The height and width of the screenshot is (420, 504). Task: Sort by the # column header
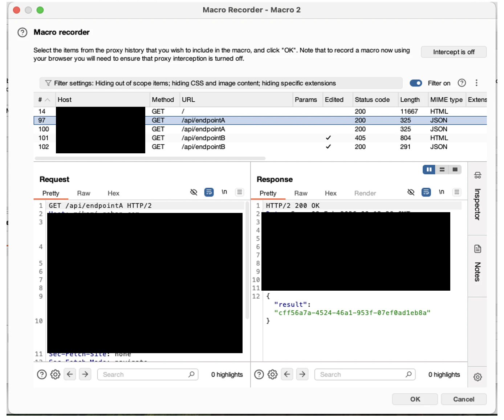coord(44,100)
